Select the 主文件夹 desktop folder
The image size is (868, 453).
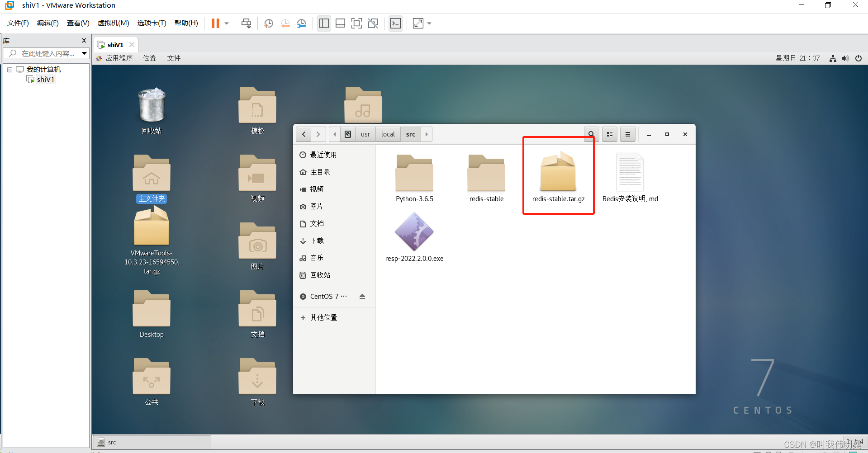pos(152,179)
